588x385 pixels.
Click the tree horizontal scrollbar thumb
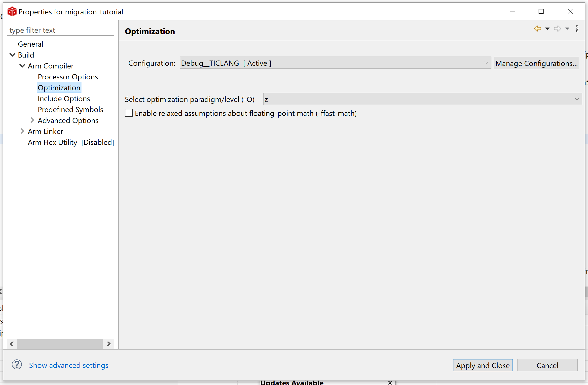pyautogui.click(x=60, y=344)
